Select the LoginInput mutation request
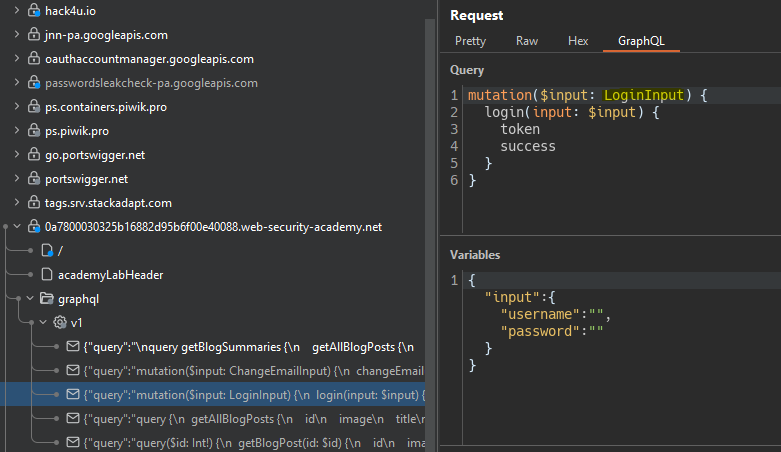 [x=250, y=394]
